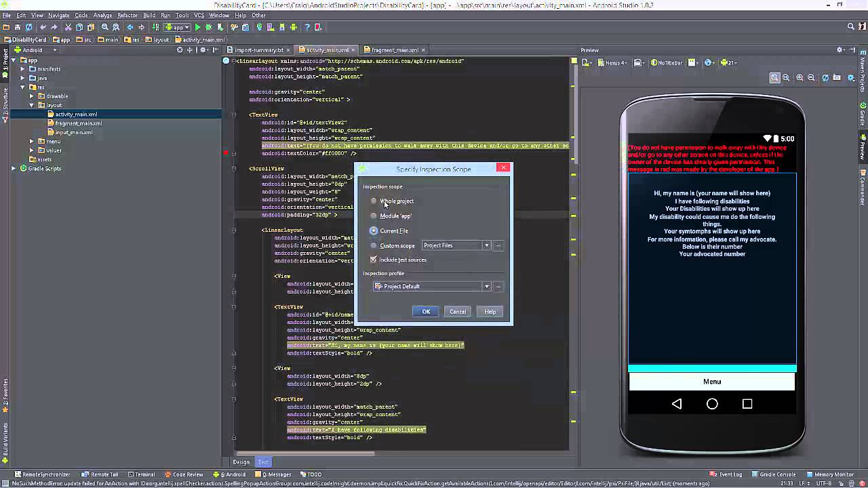Click the Menu button in phone preview

coord(712,382)
